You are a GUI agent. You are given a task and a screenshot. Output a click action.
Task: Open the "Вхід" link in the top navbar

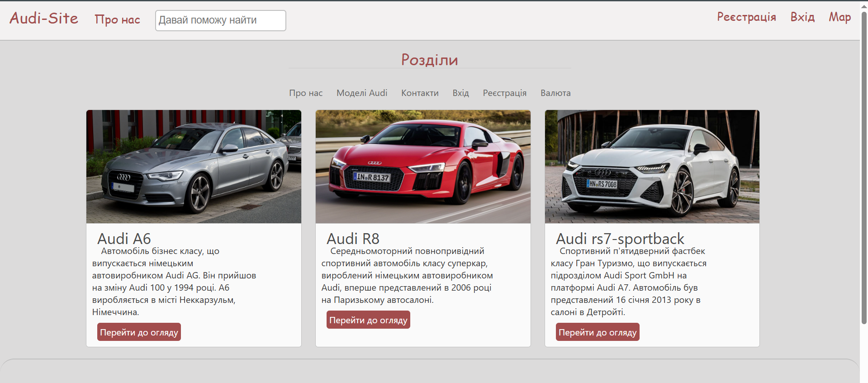[x=802, y=17]
